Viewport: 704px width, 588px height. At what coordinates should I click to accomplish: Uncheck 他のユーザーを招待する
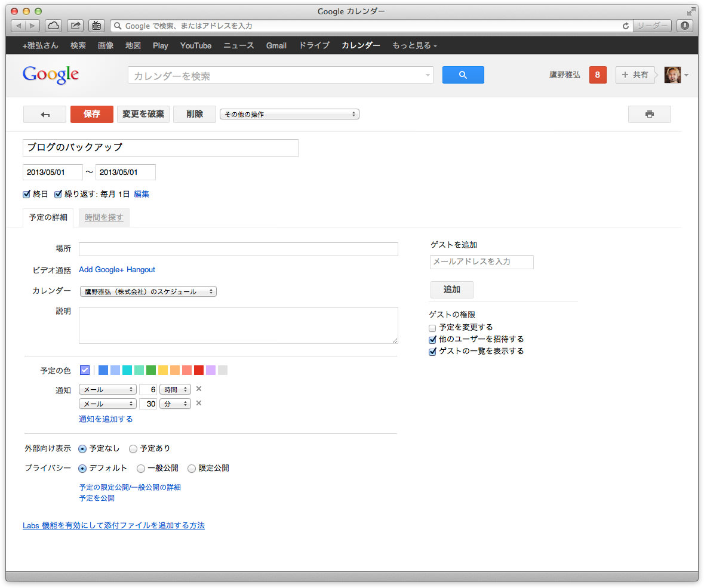(x=432, y=340)
